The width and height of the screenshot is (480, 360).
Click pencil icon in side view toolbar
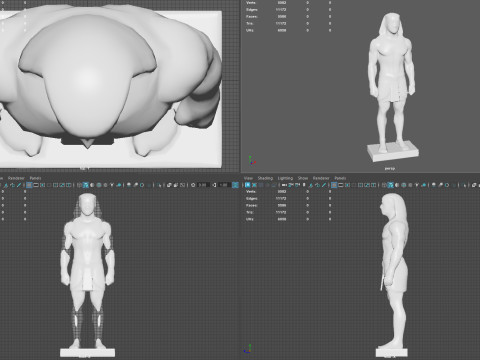click(324, 185)
